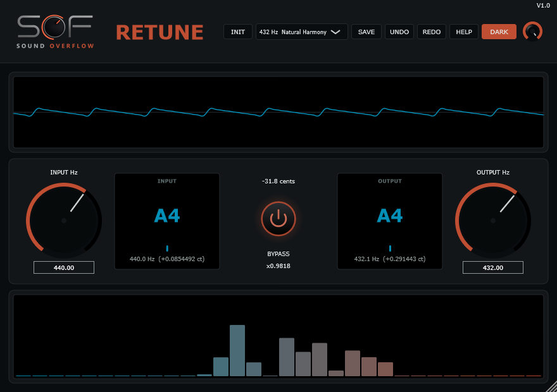Viewport: 557px width, 392px height.
Task: Click the blue waveform display
Action: click(x=278, y=113)
